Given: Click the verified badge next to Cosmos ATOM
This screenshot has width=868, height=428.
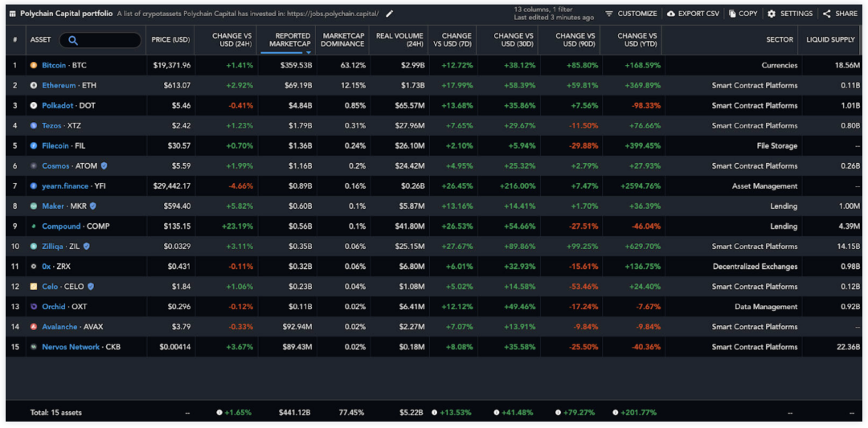Looking at the screenshot, I should 104,165.
